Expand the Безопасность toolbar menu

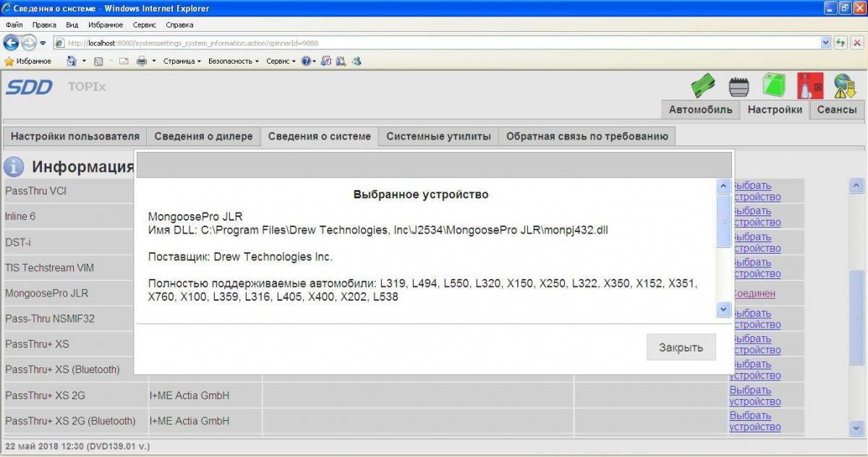[233, 61]
